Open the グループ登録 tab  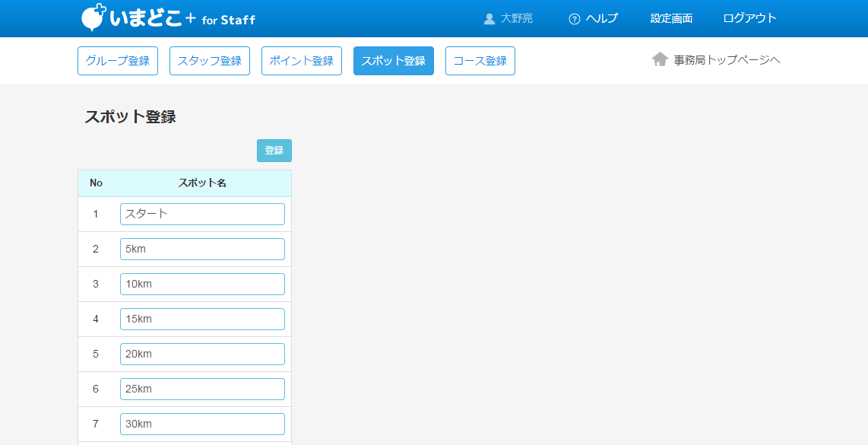pos(118,61)
